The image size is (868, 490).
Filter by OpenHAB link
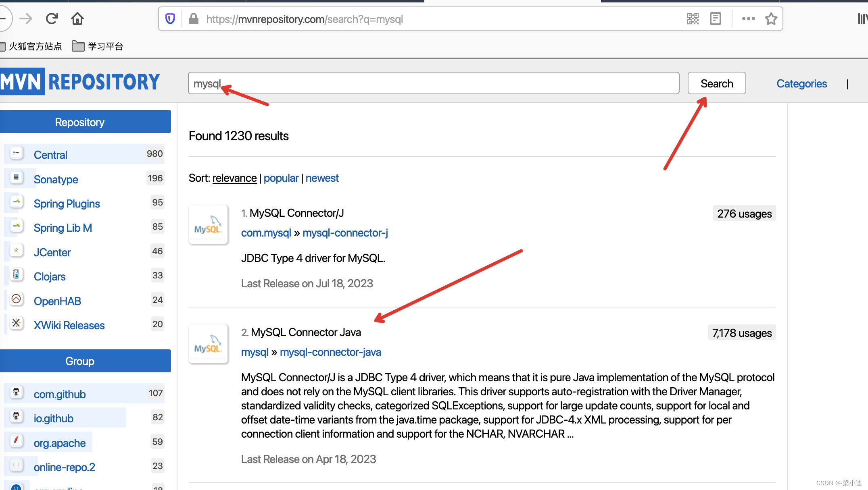pyautogui.click(x=57, y=301)
